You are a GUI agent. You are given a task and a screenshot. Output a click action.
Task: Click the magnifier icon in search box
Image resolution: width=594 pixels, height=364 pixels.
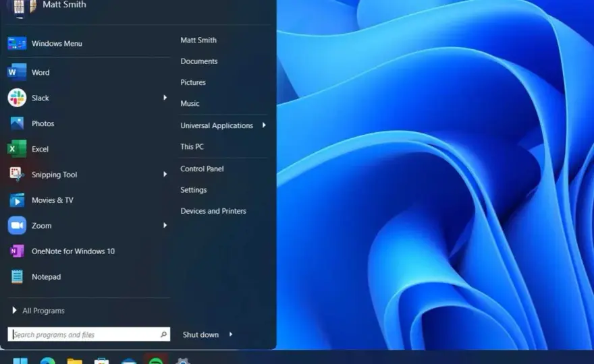point(163,334)
